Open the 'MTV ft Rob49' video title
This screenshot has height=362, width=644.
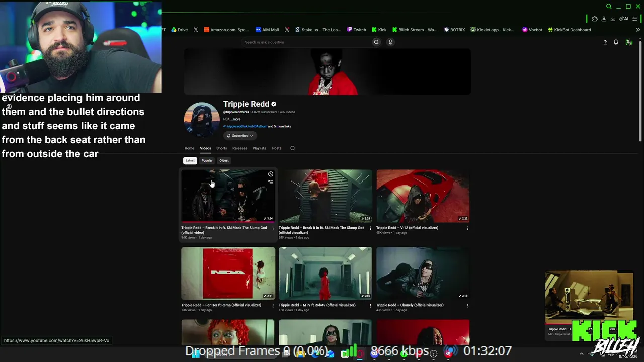(317, 305)
